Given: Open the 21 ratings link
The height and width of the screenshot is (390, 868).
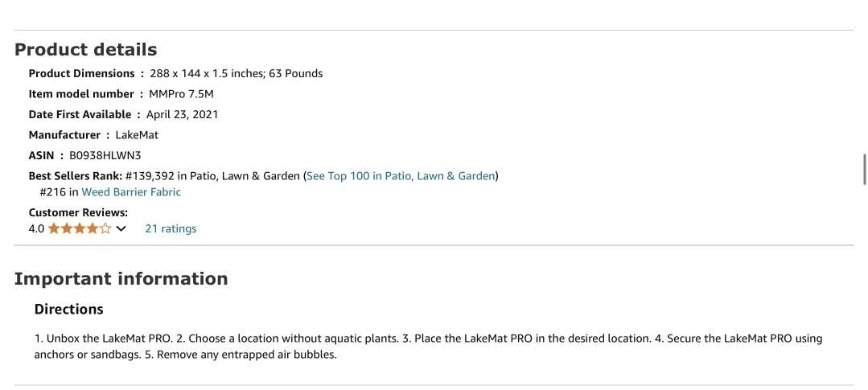Looking at the screenshot, I should [x=171, y=228].
